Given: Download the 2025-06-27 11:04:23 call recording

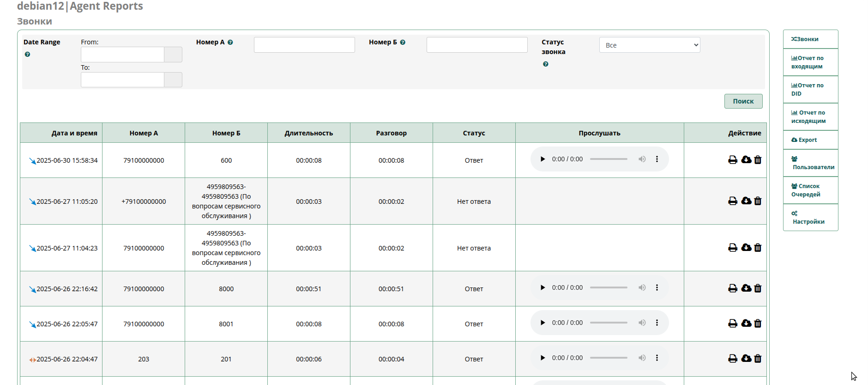Looking at the screenshot, I should (x=746, y=247).
